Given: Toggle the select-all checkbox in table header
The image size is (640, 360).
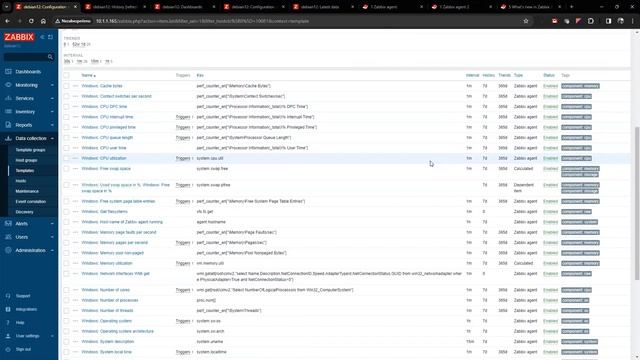Looking at the screenshot, I should click(67, 75).
